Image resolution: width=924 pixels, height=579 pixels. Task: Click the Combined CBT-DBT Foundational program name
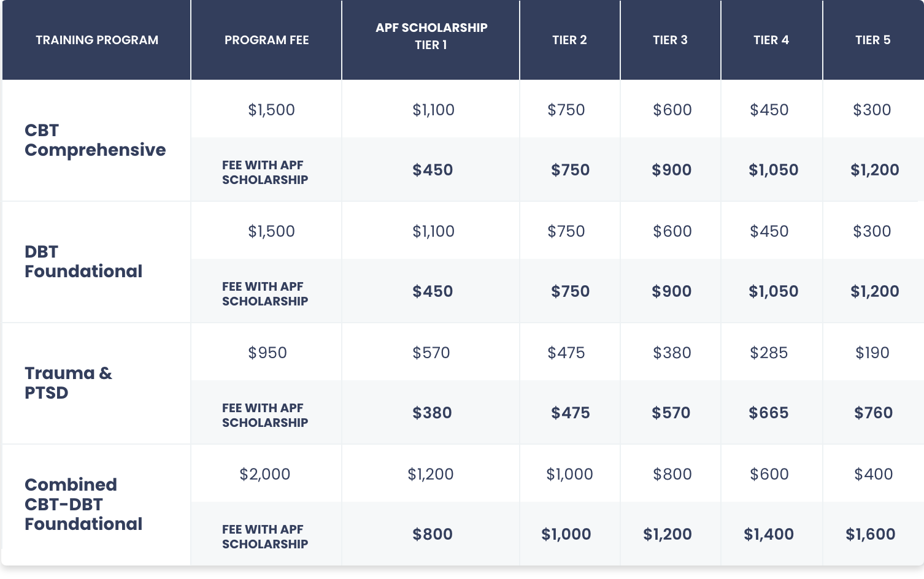(83, 504)
